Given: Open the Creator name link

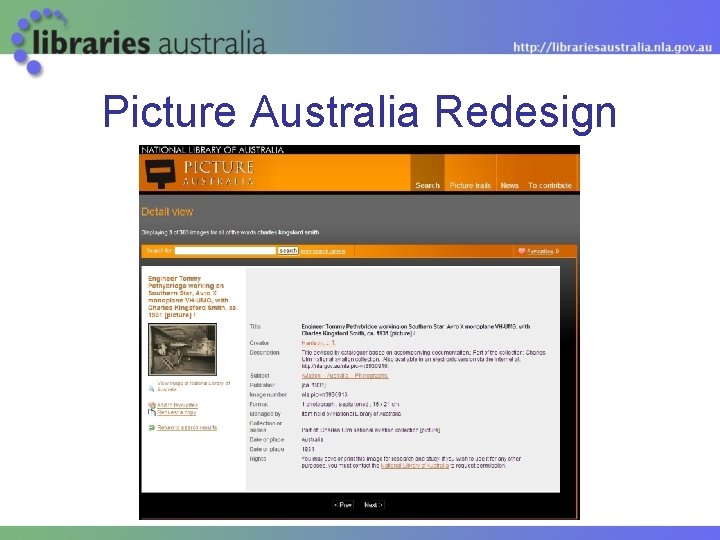Looking at the screenshot, I should point(318,343).
